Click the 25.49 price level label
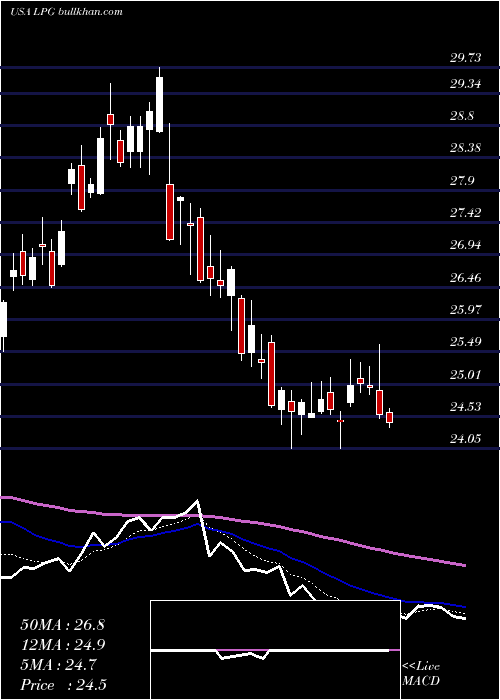The image size is (500, 700). coord(466,342)
